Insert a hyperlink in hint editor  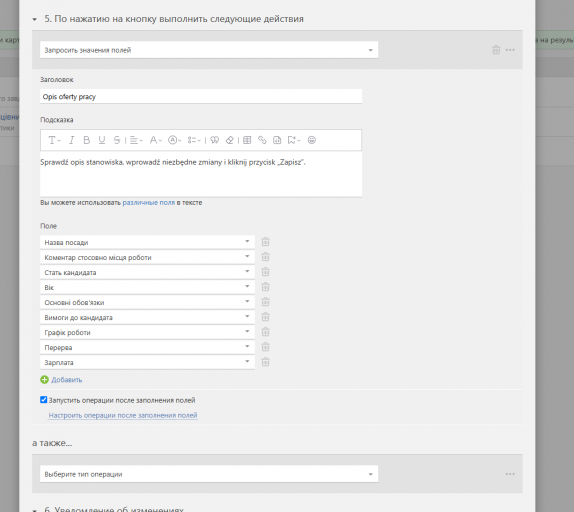[262, 140]
